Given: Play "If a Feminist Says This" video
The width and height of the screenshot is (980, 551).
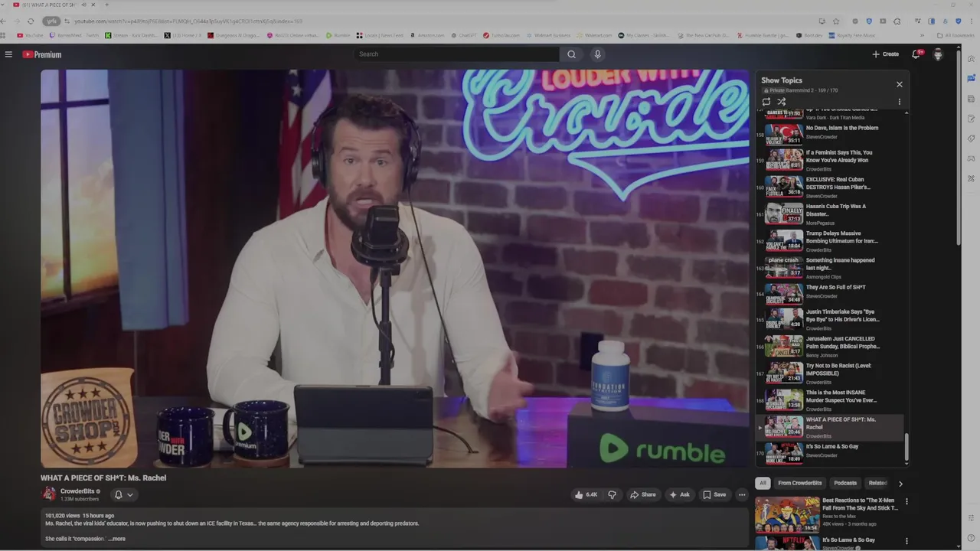Looking at the screenshot, I should [x=830, y=160].
